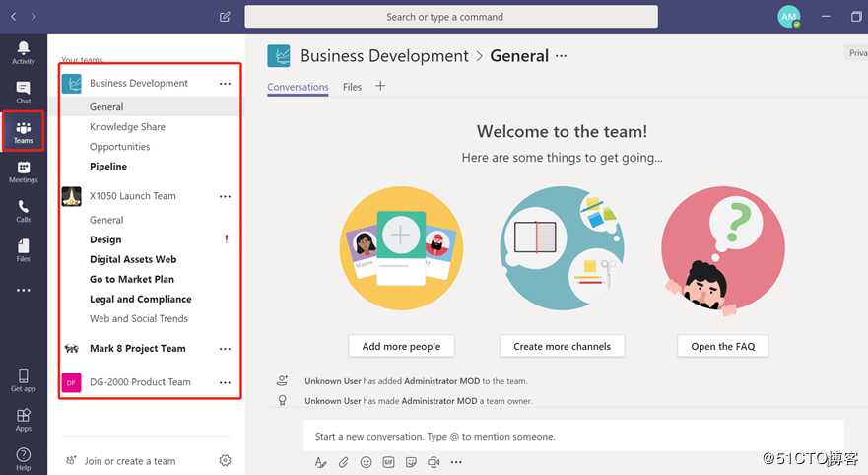
Task: Go forward with the right arrow
Action: (x=33, y=17)
